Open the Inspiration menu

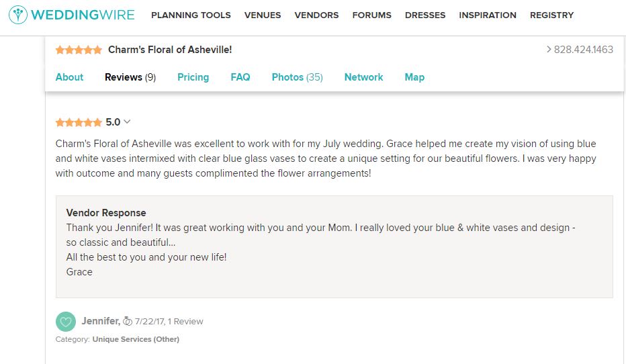click(x=488, y=15)
